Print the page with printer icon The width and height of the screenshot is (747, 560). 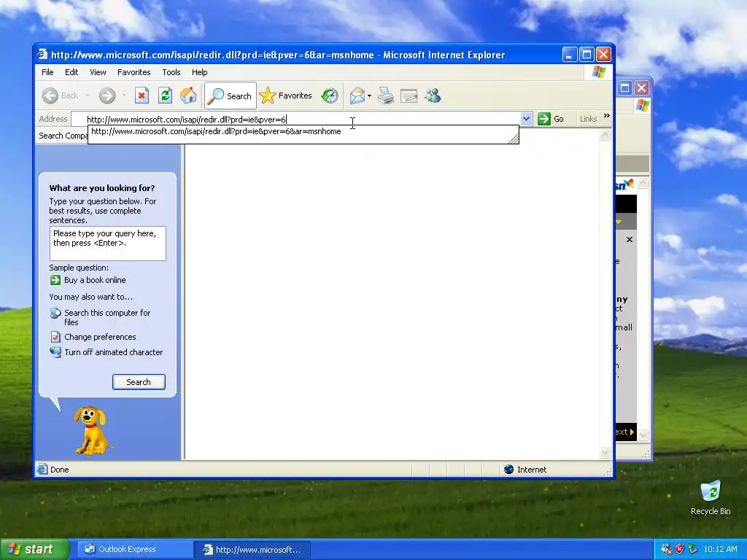tap(385, 96)
